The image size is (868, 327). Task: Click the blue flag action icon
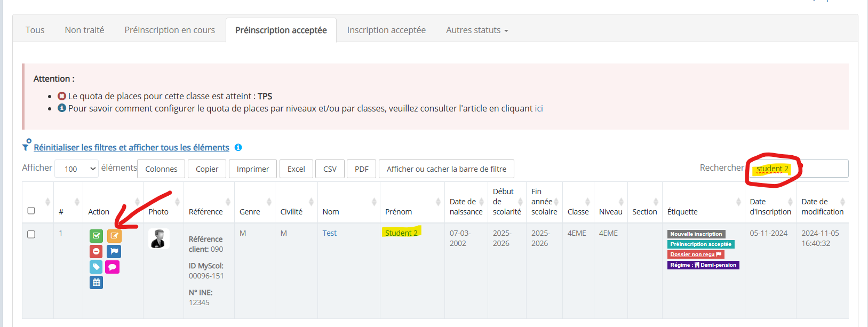click(114, 251)
